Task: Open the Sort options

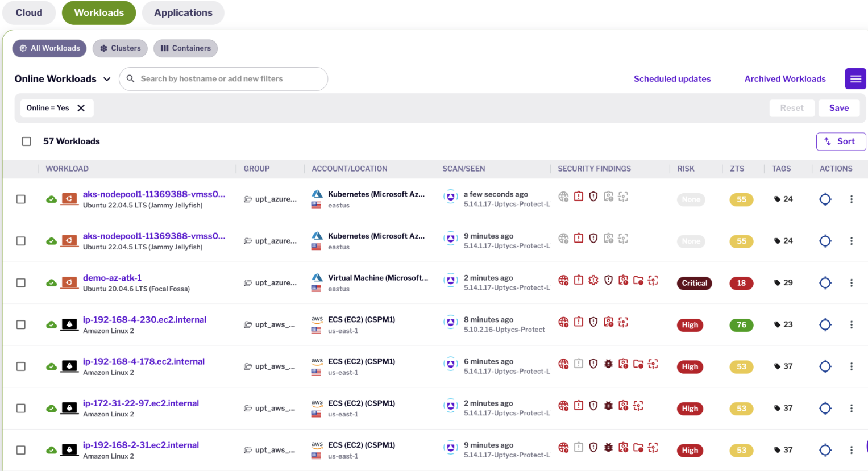Action: (x=841, y=141)
